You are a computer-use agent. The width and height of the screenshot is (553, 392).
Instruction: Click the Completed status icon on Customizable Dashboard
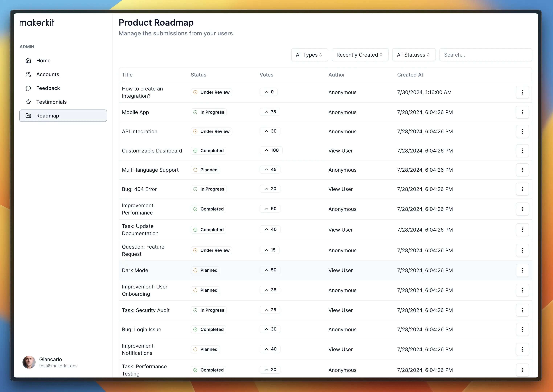coord(196,151)
